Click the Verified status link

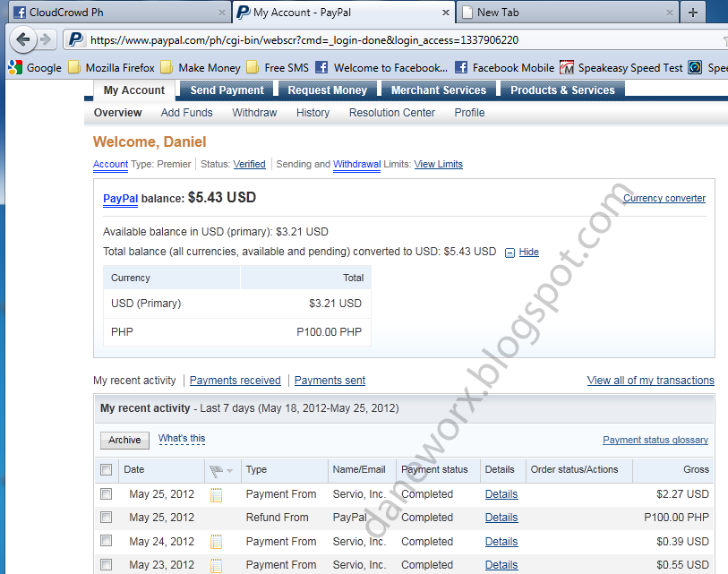coord(249,165)
